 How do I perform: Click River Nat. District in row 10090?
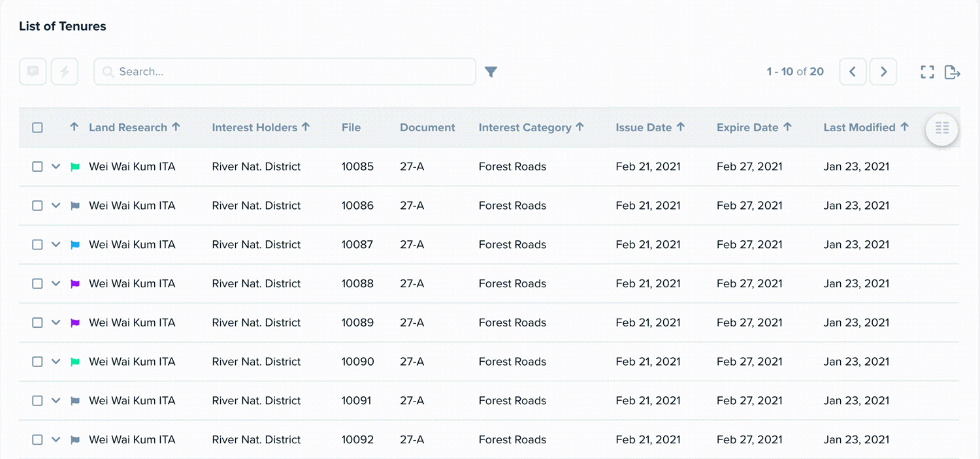coord(256,362)
